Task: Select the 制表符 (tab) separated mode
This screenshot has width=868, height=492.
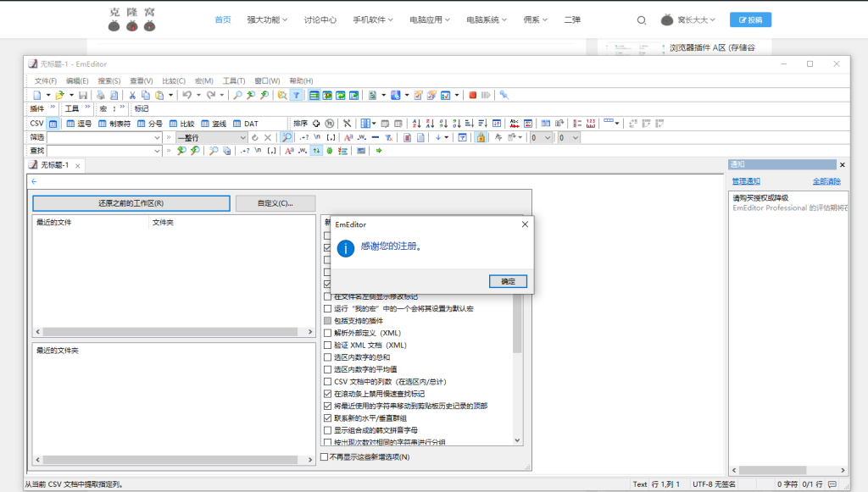Action: pos(114,124)
